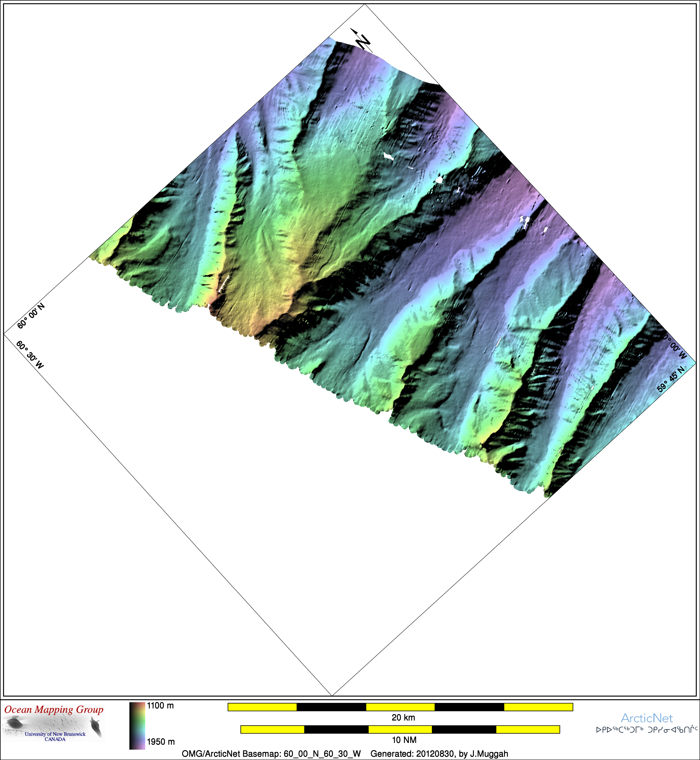The height and width of the screenshot is (760, 700).
Task: Click the 10 NM scale bar
Action: pyautogui.click(x=400, y=729)
